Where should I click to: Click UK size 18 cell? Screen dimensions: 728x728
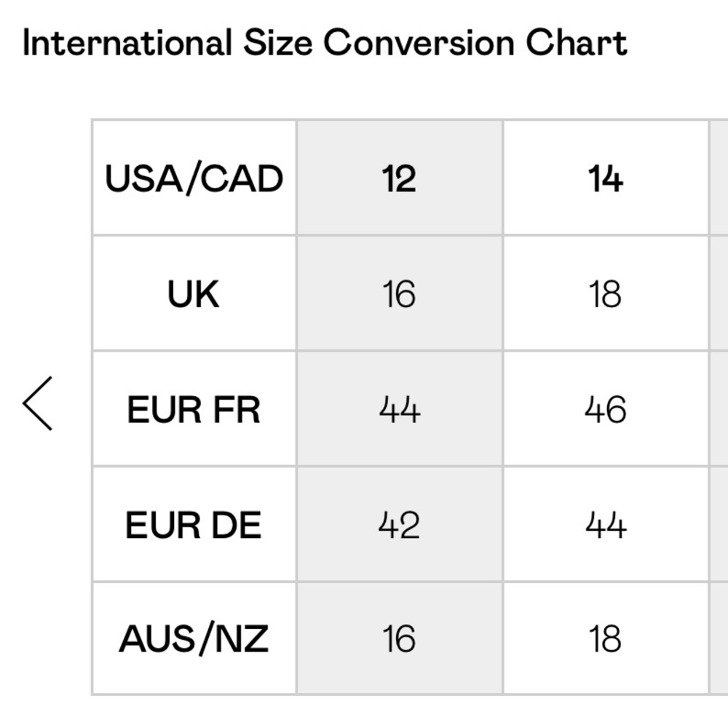pyautogui.click(x=606, y=293)
